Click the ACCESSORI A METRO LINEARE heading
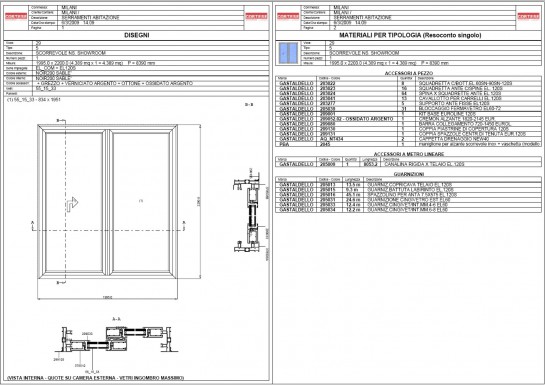The height and width of the screenshot is (385, 545). (x=409, y=154)
